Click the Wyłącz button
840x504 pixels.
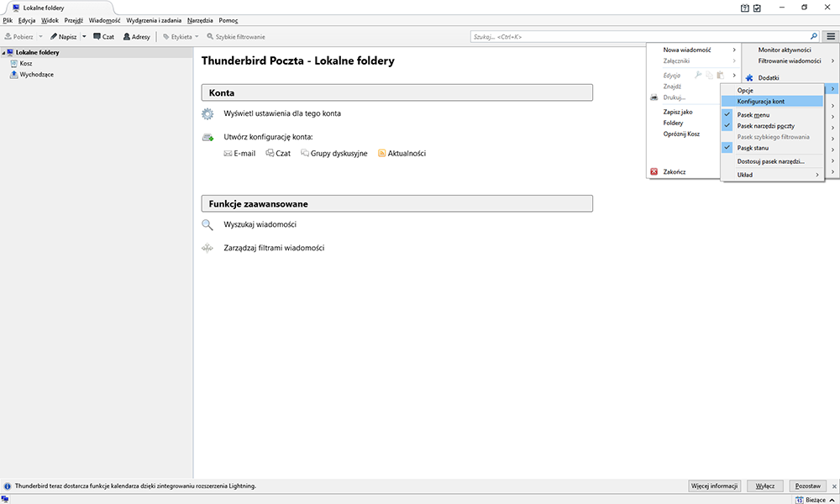coord(765,486)
